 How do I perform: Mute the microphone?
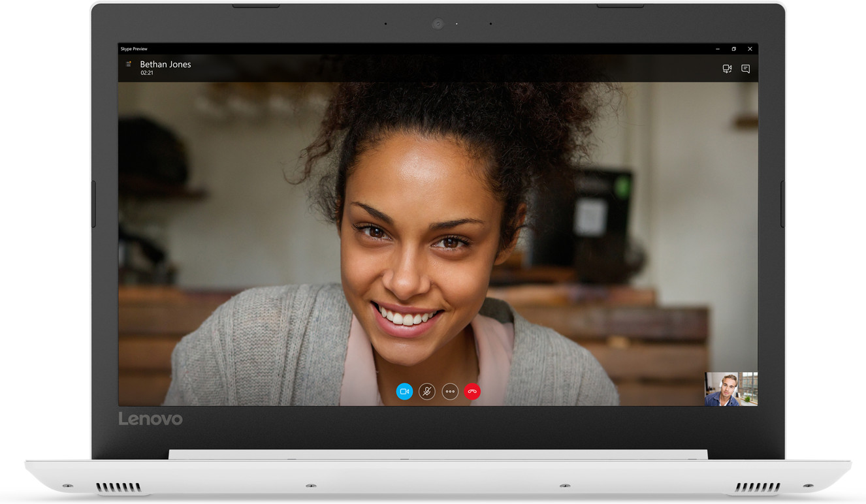(427, 392)
